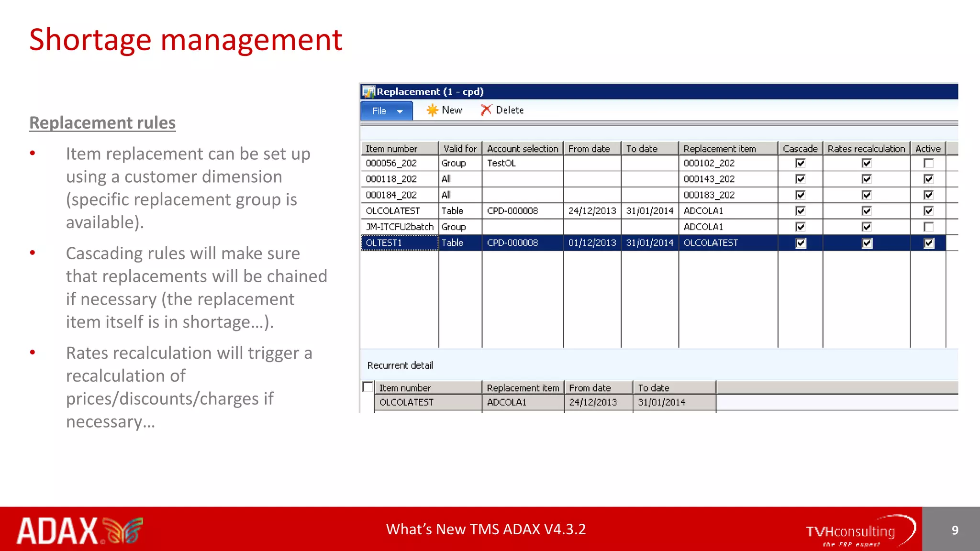Click the New sunburst icon
The height and width of the screenshot is (551, 980).
[432, 110]
